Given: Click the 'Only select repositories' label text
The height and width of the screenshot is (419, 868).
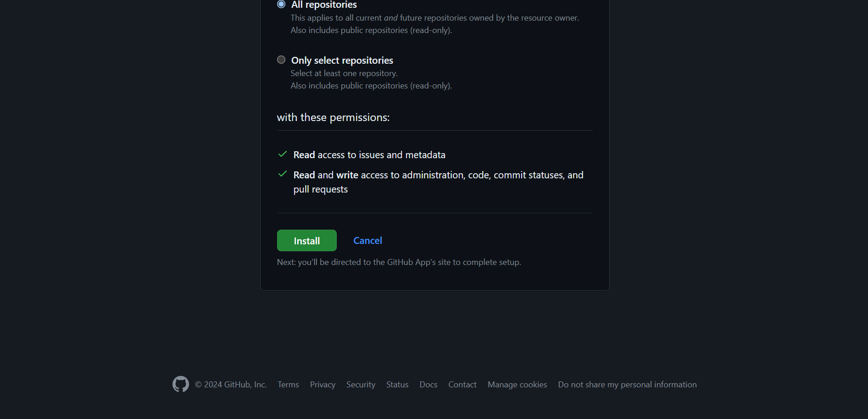Looking at the screenshot, I should pos(342,60).
